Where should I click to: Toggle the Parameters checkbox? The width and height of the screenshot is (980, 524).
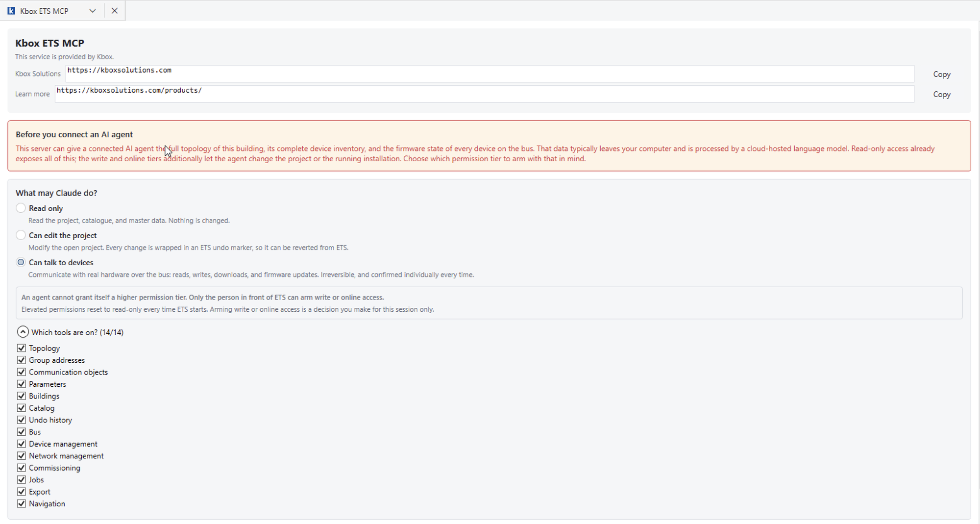pyautogui.click(x=21, y=384)
